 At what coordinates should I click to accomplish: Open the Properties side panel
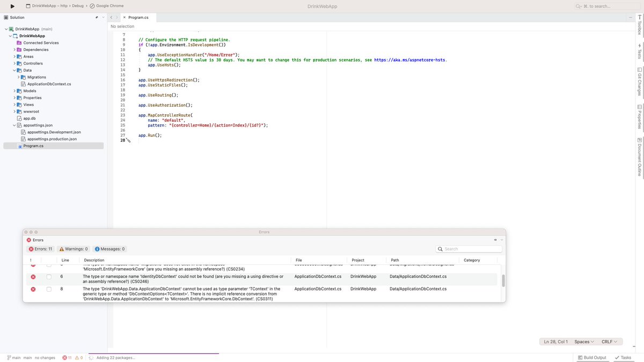639,117
